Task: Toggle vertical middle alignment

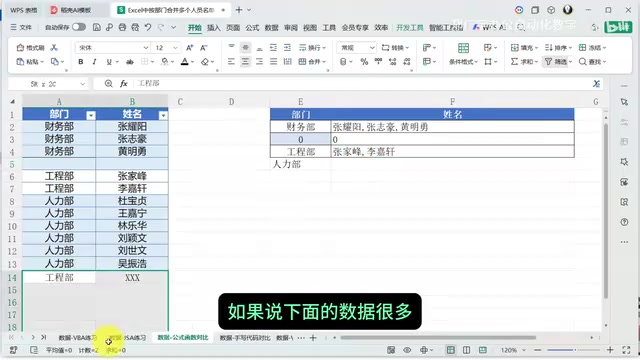Action: (x=245, y=47)
